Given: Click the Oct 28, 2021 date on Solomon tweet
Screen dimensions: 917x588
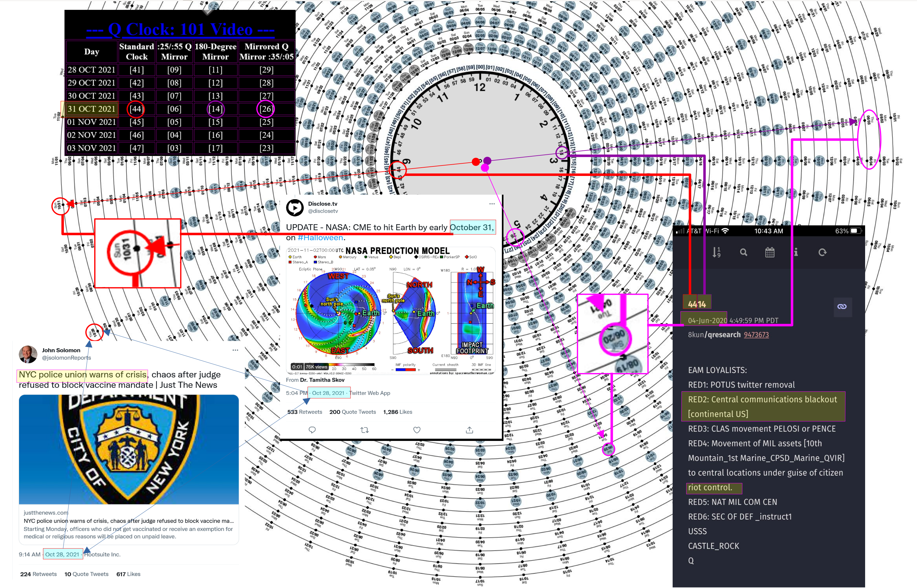Looking at the screenshot, I should [x=62, y=555].
